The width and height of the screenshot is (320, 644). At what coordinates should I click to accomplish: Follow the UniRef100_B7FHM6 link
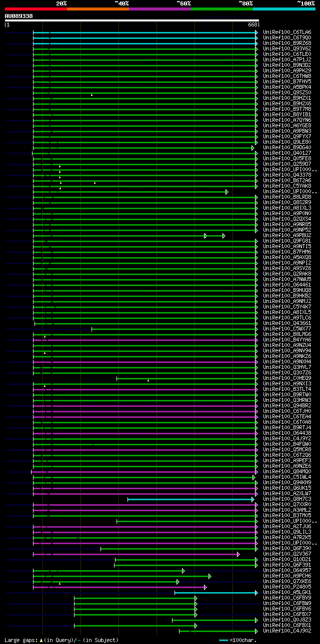coord(287,252)
